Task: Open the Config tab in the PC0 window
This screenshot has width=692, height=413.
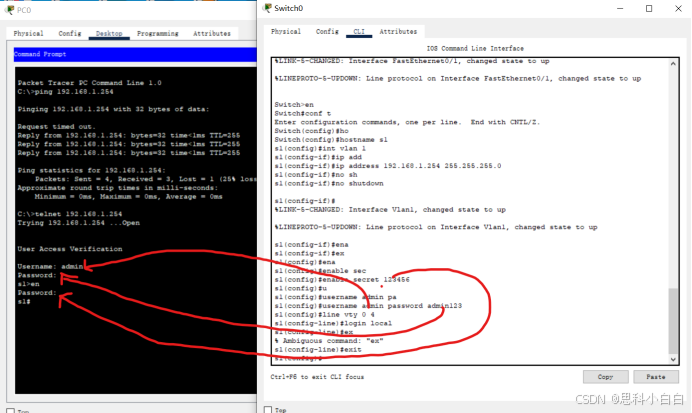Action: pos(70,34)
